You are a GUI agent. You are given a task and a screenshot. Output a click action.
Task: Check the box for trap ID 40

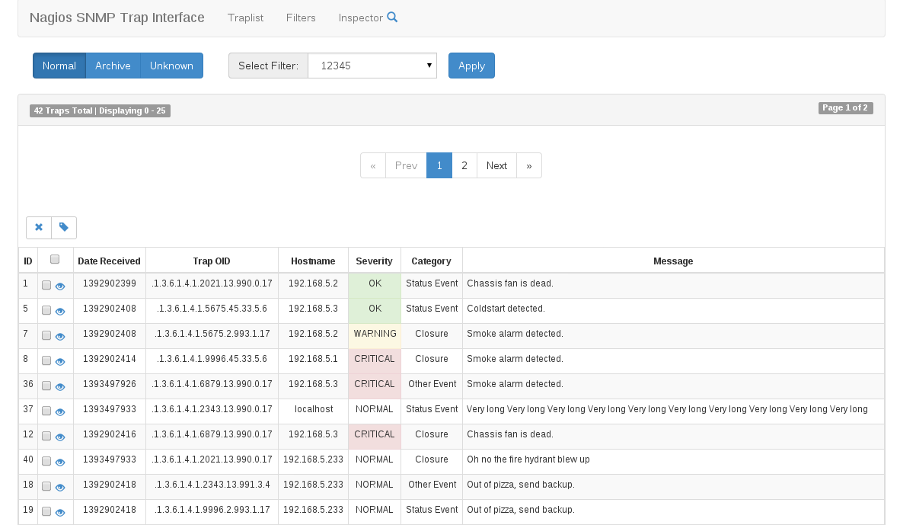click(x=46, y=461)
